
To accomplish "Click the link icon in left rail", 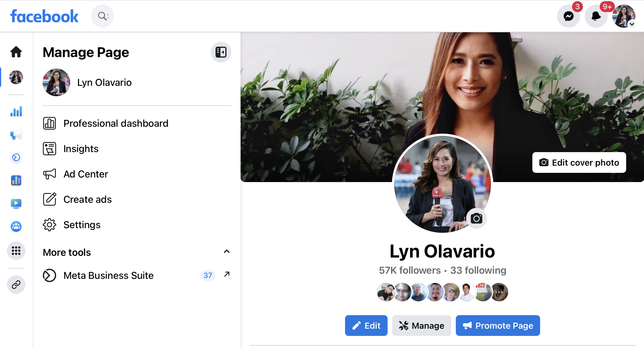I will pos(16,285).
